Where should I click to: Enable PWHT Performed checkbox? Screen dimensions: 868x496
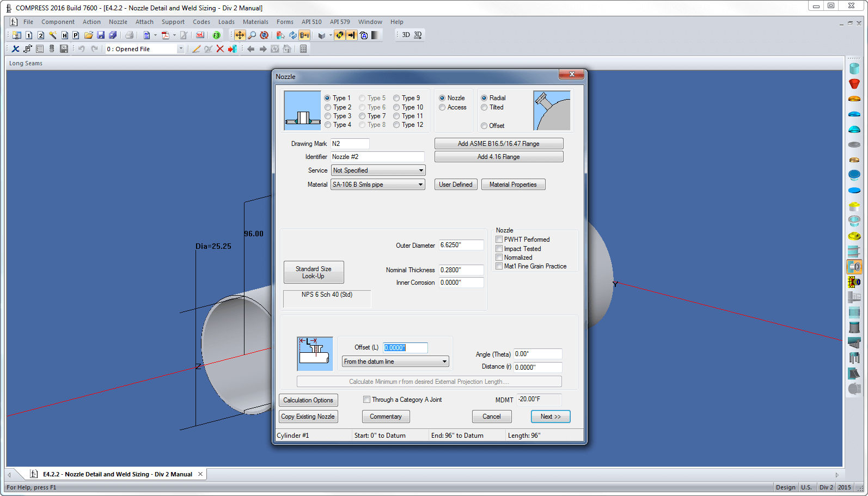(x=499, y=240)
